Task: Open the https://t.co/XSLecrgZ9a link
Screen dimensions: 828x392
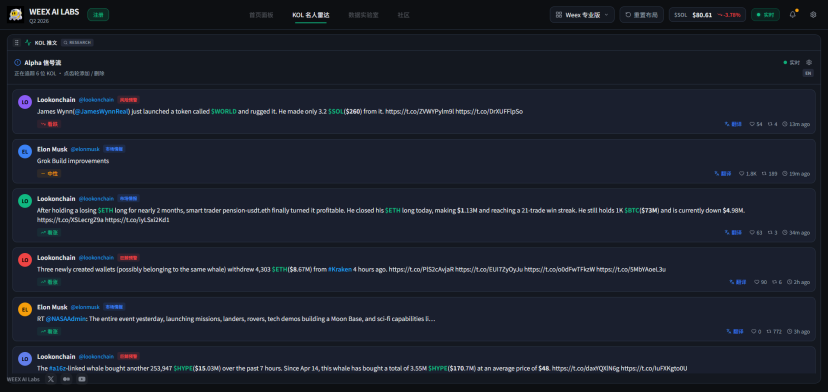Action: (70, 220)
